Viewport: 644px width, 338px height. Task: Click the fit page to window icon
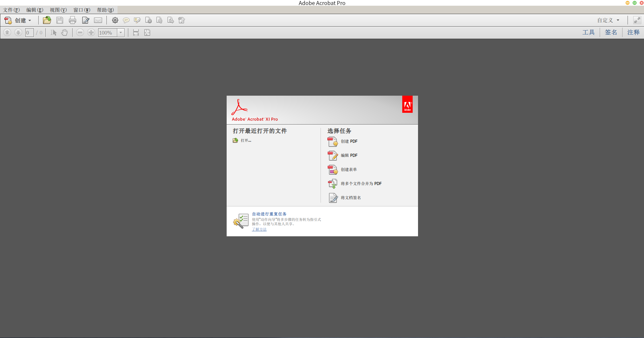pyautogui.click(x=147, y=32)
